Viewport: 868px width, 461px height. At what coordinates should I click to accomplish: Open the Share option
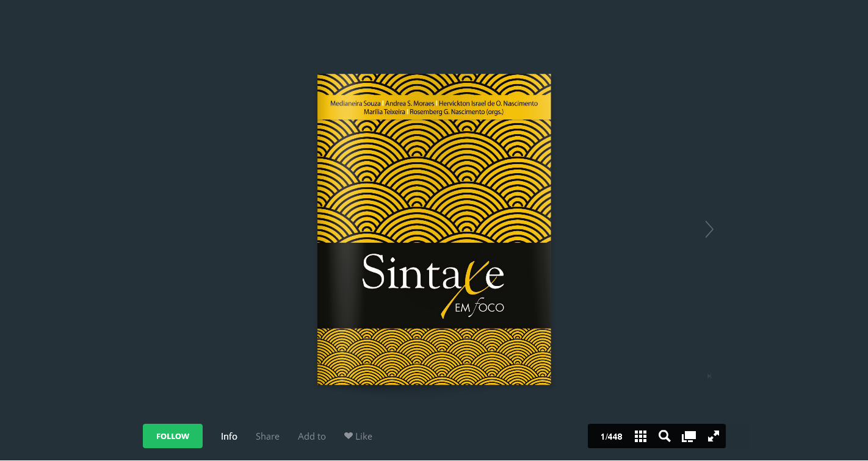(x=267, y=436)
